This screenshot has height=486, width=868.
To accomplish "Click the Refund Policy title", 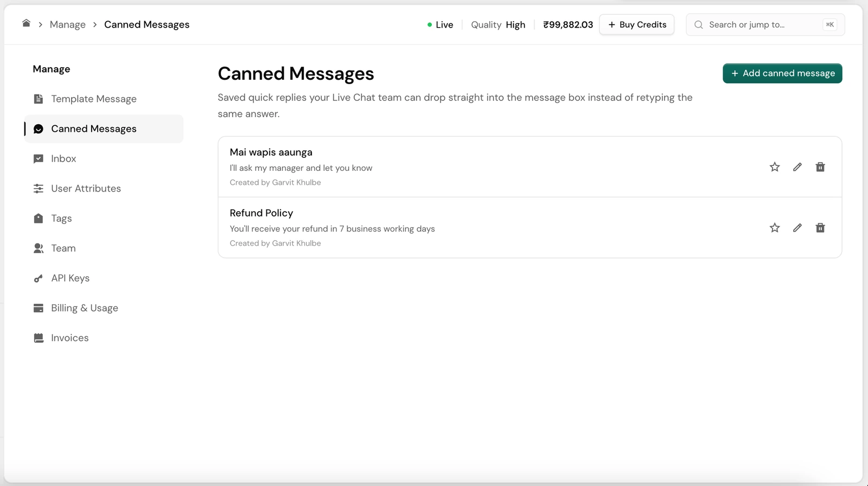I will 261,213.
